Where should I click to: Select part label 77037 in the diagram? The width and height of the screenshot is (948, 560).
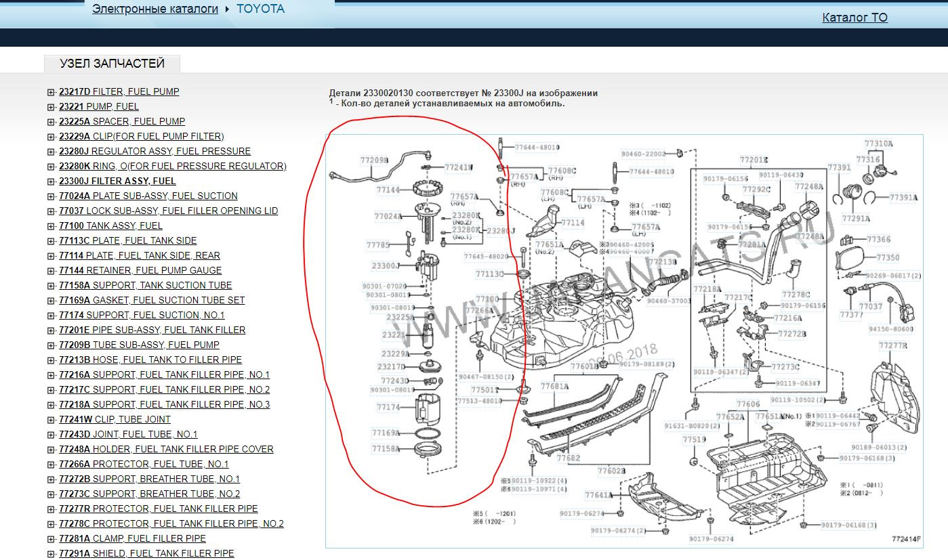click(x=871, y=306)
